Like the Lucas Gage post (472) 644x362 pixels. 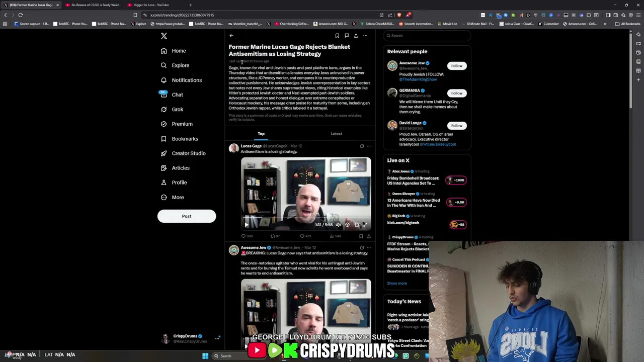(x=305, y=236)
